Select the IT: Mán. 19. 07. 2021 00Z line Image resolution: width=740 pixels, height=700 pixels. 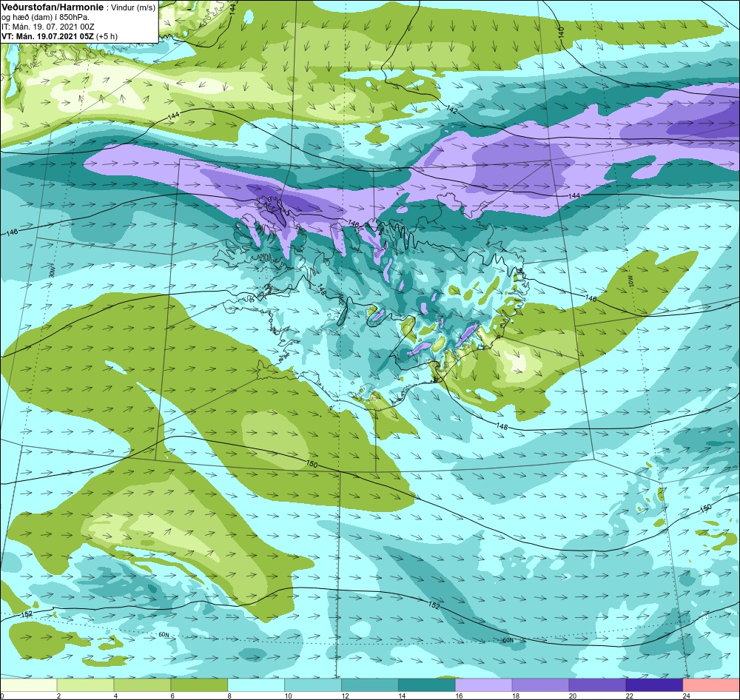pos(48,27)
